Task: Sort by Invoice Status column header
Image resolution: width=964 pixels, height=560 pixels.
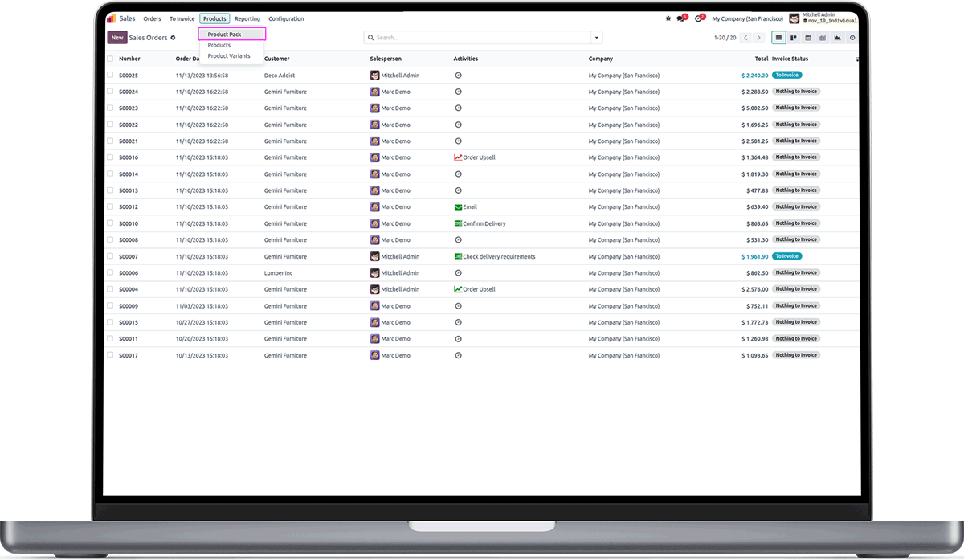Action: pos(790,59)
